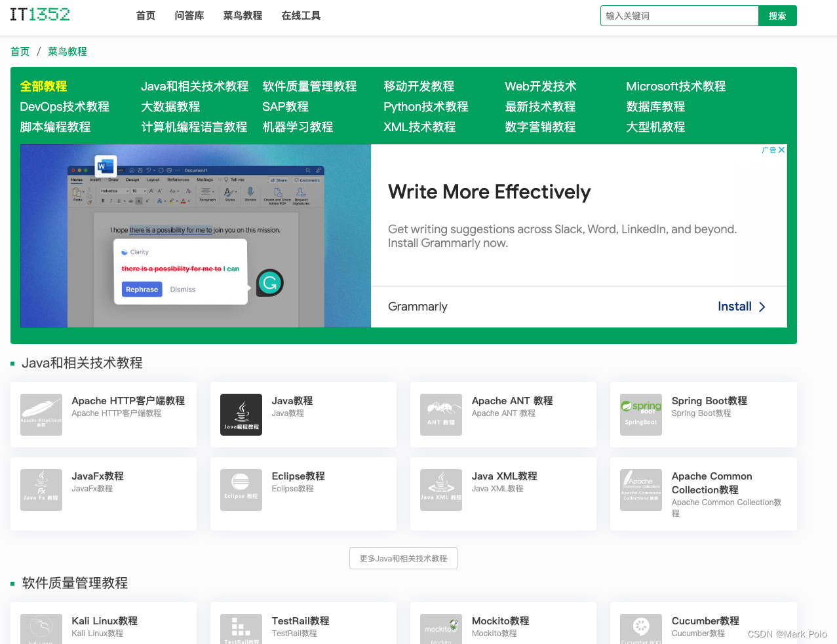This screenshot has width=837, height=644.
Task: Open the Java XML教程 title link
Action: tap(505, 476)
